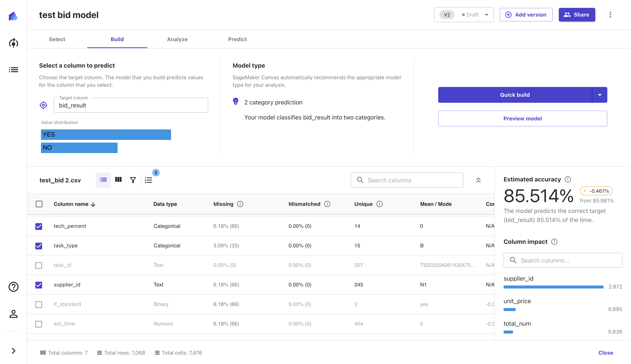Image resolution: width=631 pixels, height=364 pixels.
Task: Enable the est_time column checkbox
Action: tap(39, 324)
